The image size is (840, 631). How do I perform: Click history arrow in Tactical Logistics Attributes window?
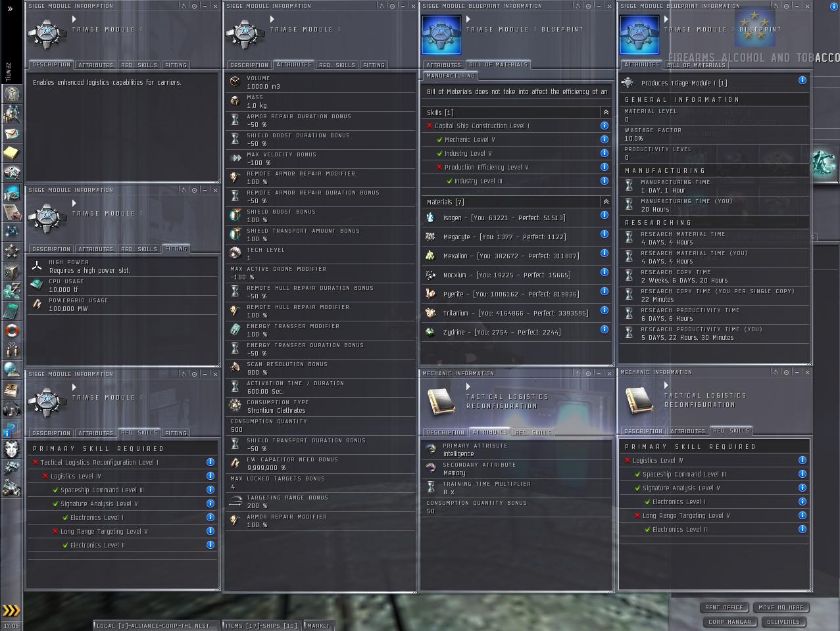[x=468, y=386]
